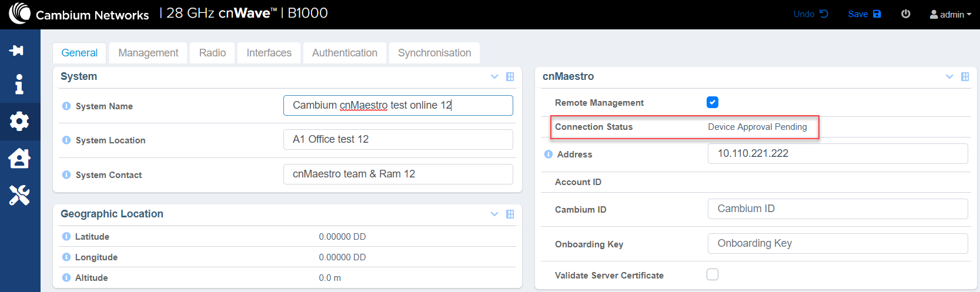
Task: Click into the System Contact field
Action: (x=398, y=174)
